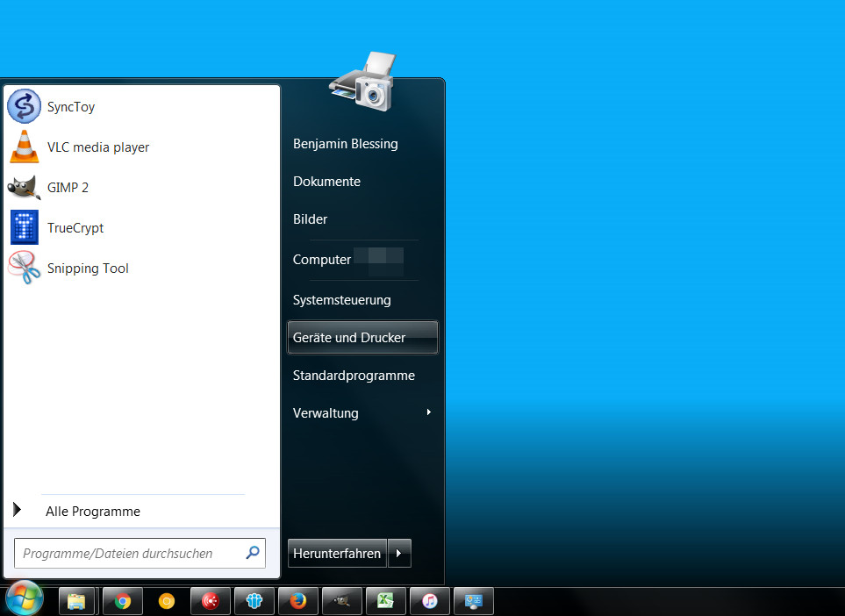Open the Control Panel taskbar icon
This screenshot has width=845, height=616.
coord(474,600)
